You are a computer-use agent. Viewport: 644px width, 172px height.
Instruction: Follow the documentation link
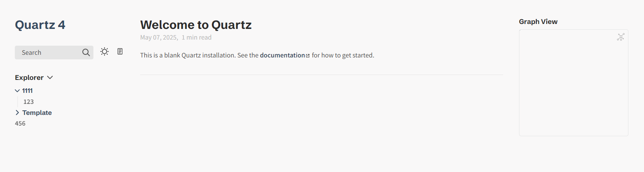coord(282,55)
